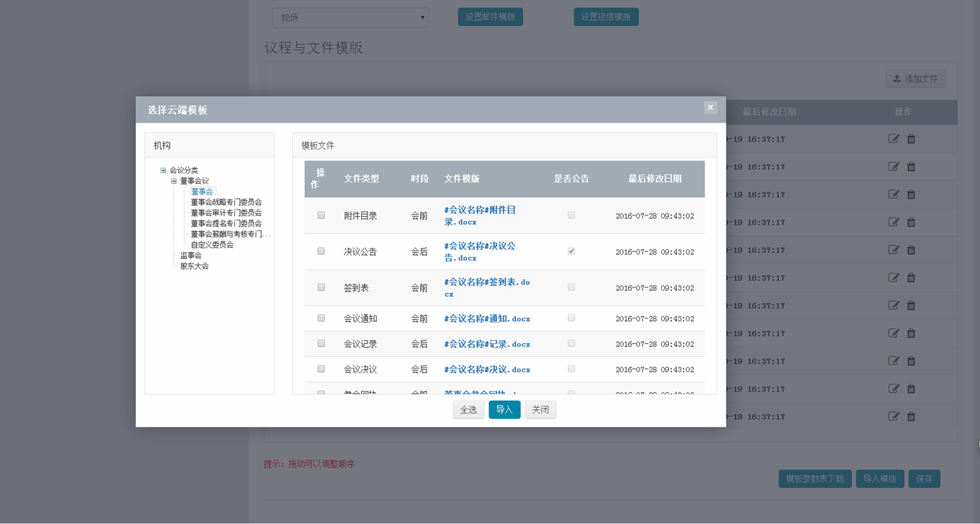
Task: Click trash icon in top row of background table
Action: [x=911, y=139]
